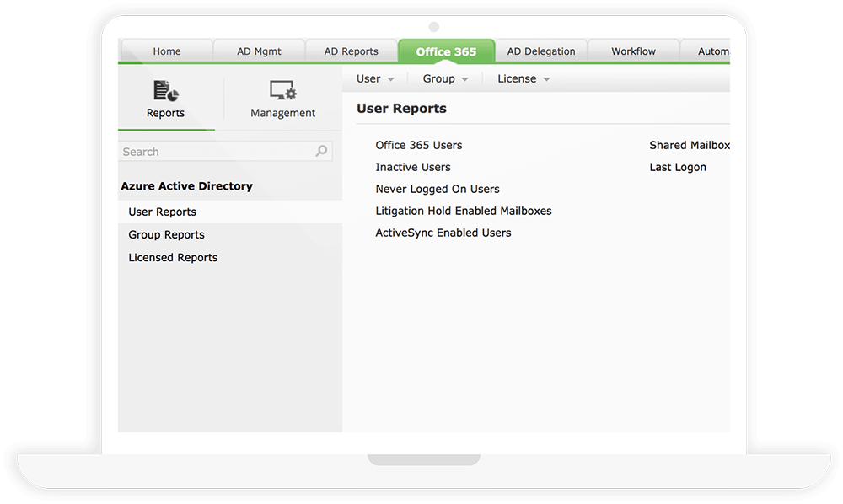Expand the License dropdown menu
Image resolution: width=843 pixels, height=504 pixels.
pyautogui.click(x=524, y=79)
